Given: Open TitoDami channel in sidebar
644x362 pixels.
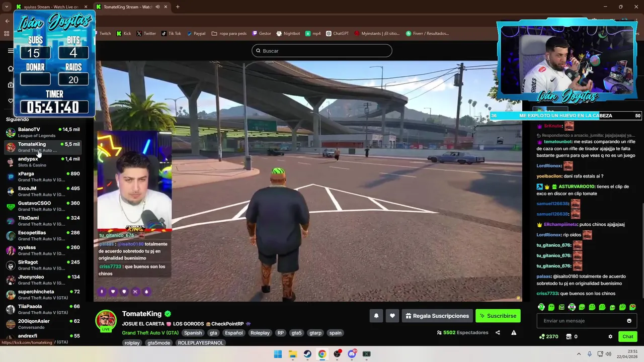Looking at the screenshot, I should click(x=43, y=221).
